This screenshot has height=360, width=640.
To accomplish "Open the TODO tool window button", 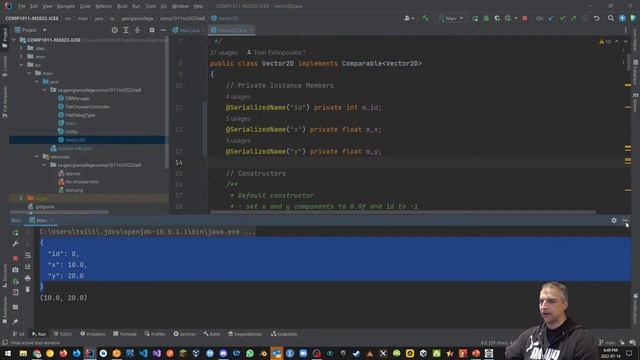I will [62, 334].
